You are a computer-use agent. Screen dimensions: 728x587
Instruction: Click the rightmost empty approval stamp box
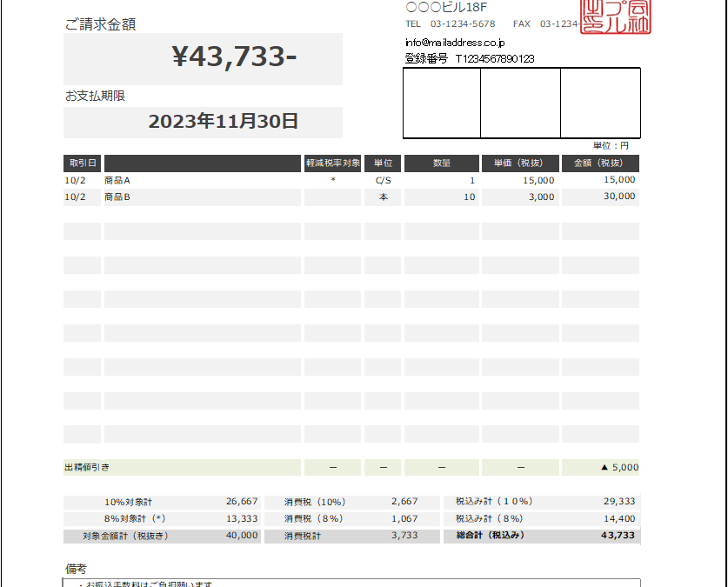pyautogui.click(x=600, y=103)
